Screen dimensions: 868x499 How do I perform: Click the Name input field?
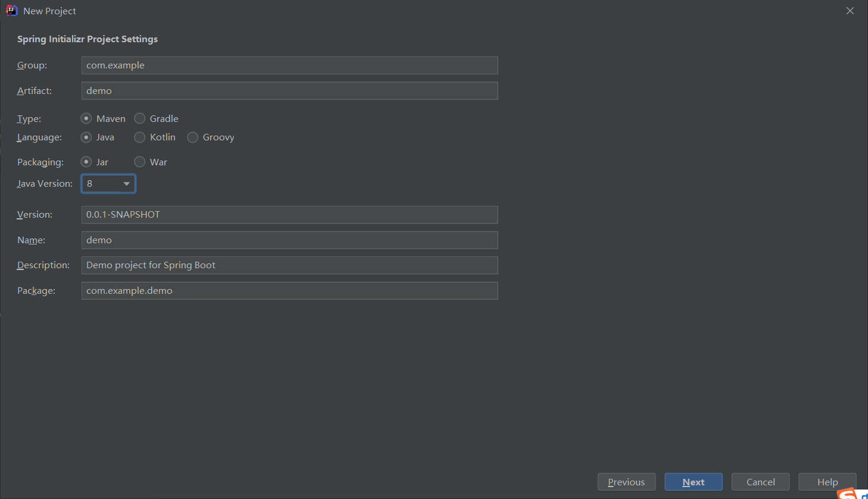click(x=290, y=240)
